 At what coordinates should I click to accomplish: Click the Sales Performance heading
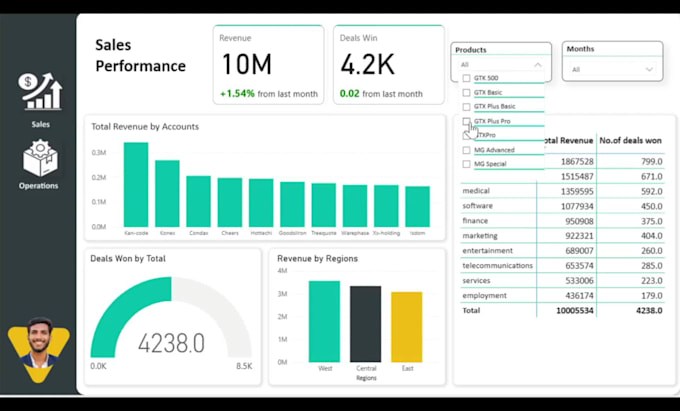point(141,55)
